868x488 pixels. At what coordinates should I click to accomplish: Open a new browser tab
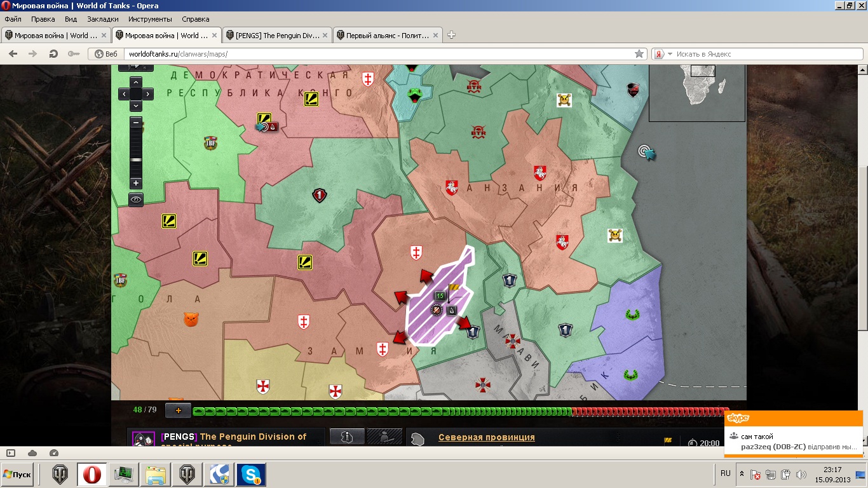pos(452,36)
